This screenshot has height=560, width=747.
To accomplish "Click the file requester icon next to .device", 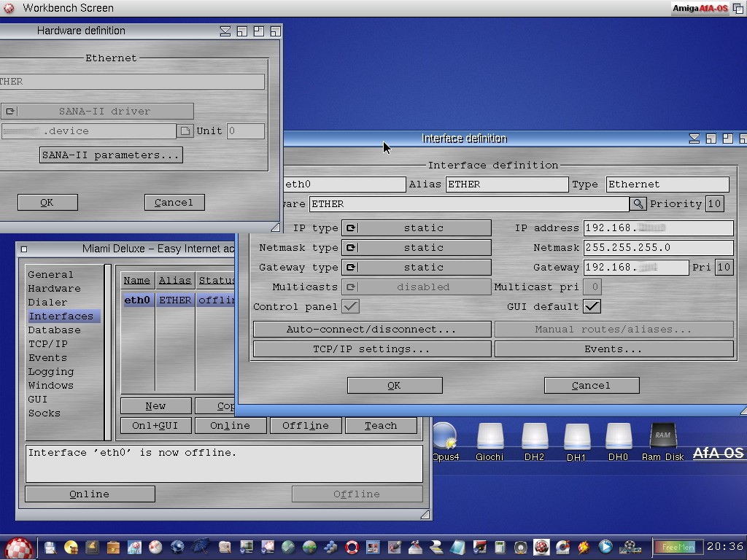I will tap(185, 131).
